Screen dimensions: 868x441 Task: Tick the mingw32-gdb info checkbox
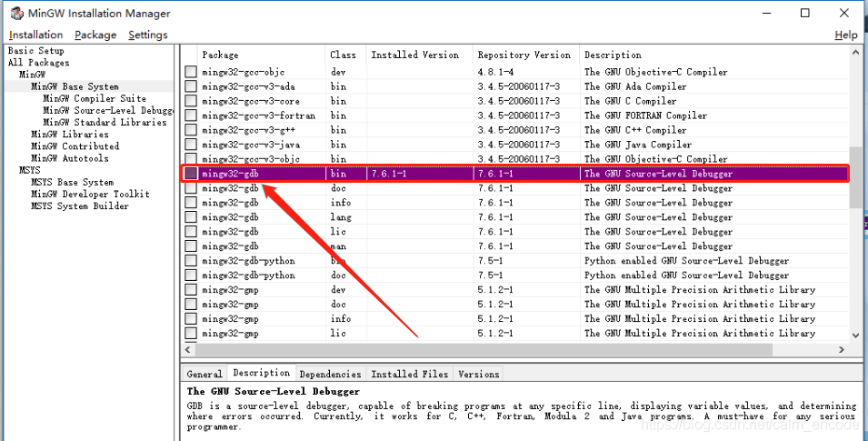pyautogui.click(x=191, y=203)
